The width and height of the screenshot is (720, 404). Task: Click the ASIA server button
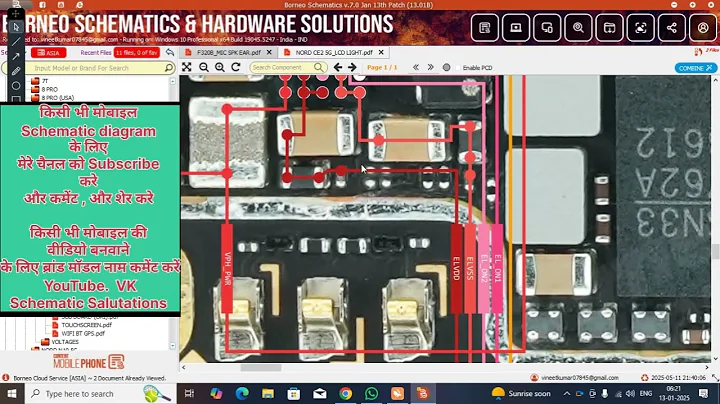point(49,53)
